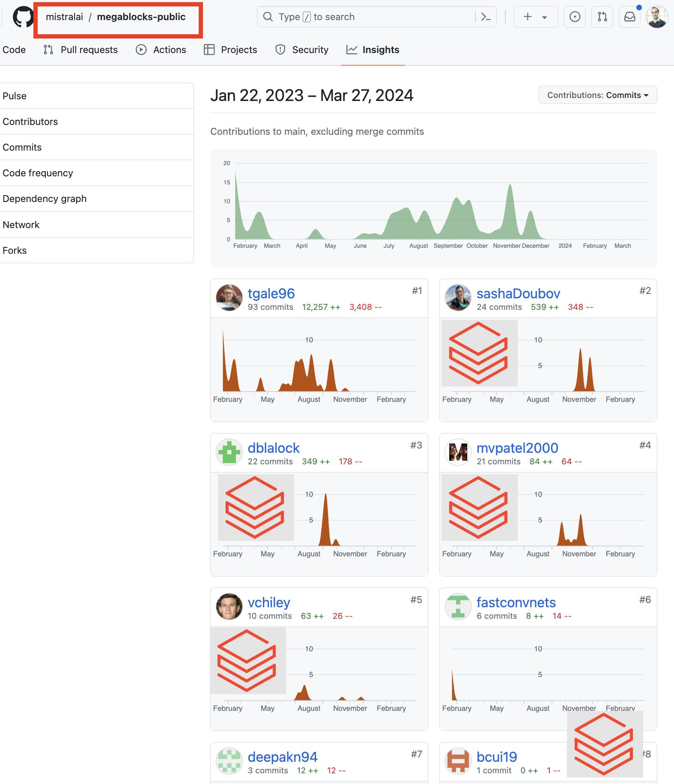Open the mistralai organization link

point(64,17)
